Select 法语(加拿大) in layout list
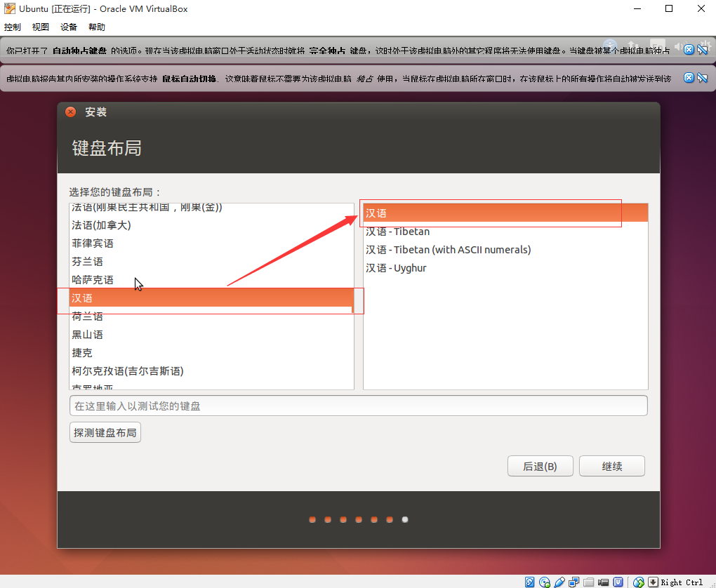 [211, 225]
